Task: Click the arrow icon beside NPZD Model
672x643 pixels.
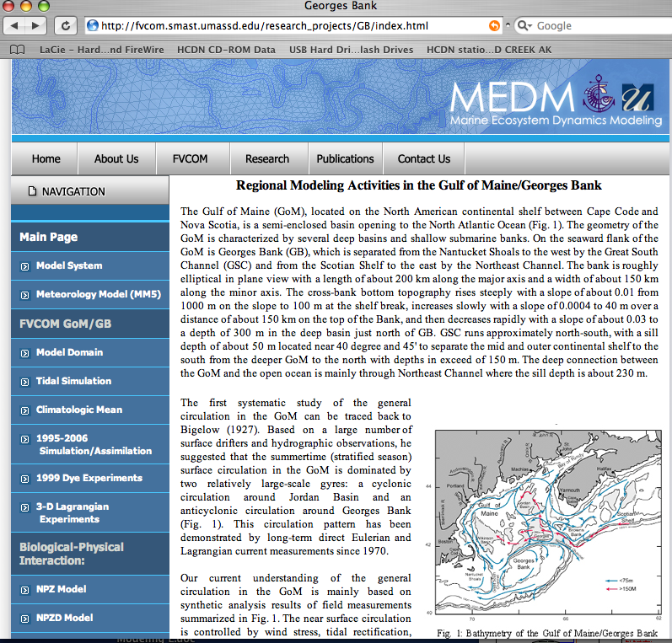Action: [x=24, y=619]
